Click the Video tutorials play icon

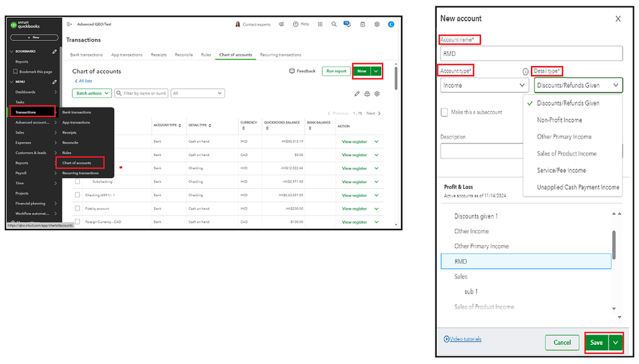tap(446, 339)
